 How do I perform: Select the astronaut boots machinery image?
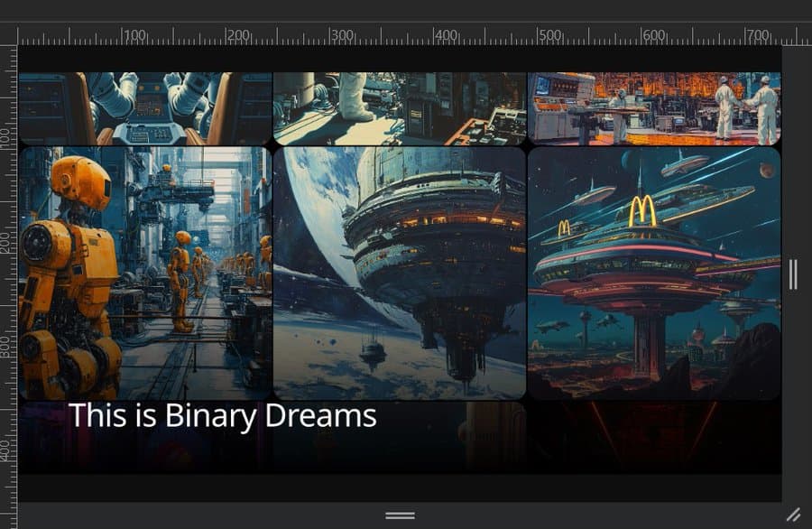point(399,108)
